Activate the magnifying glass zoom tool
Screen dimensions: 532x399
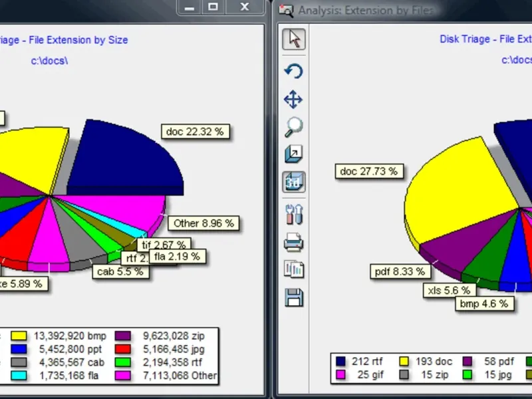coord(293,127)
